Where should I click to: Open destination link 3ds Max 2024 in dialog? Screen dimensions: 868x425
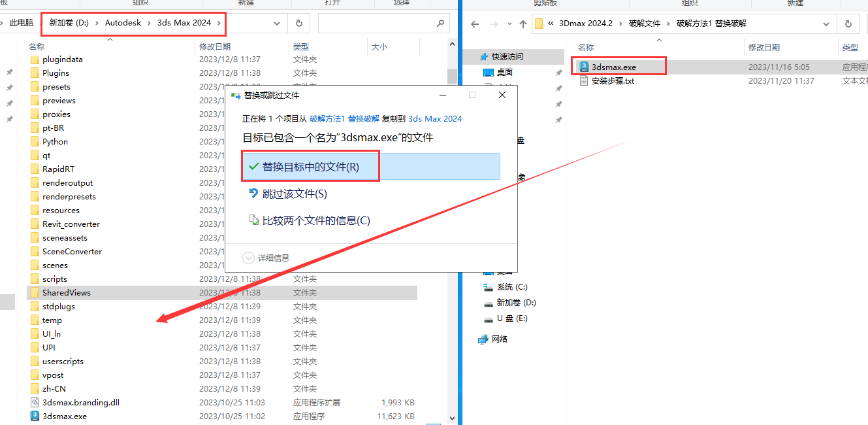click(435, 119)
